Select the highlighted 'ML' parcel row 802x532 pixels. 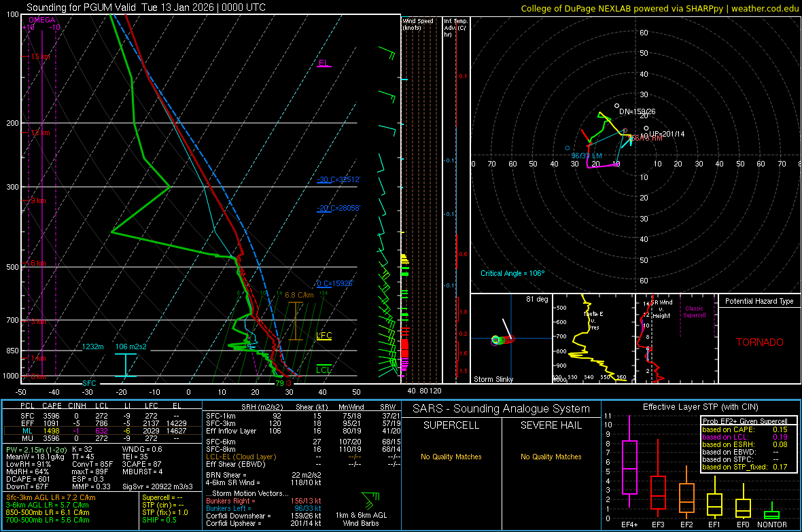pos(103,431)
